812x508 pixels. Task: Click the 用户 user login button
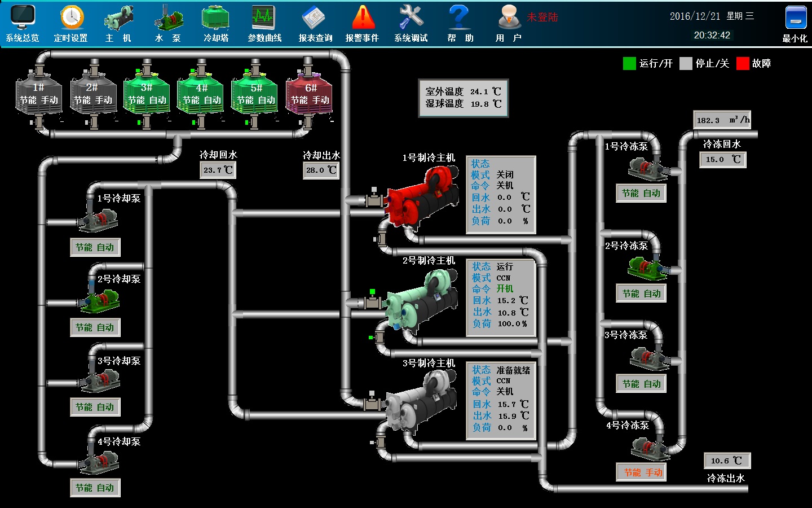click(509, 23)
